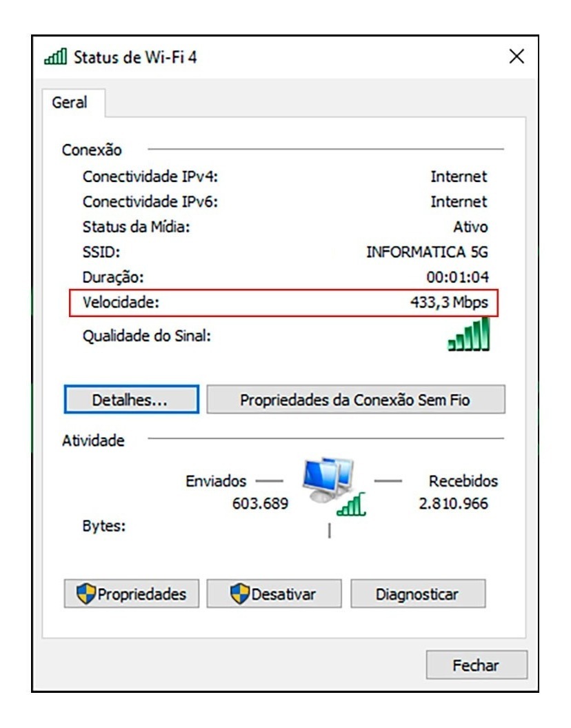571x728 pixels.
Task: Click the Conexão section heading
Action: pyautogui.click(x=92, y=150)
